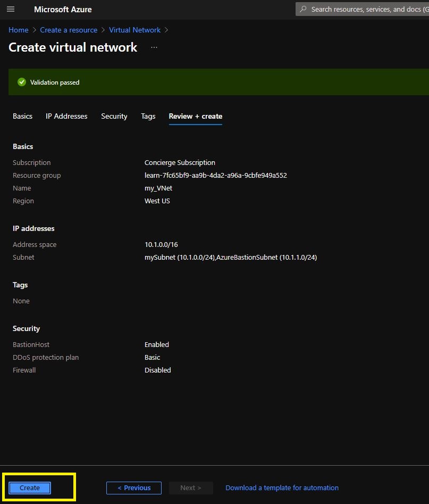Viewport: 429px width, 504px height.
Task: Switch to the IP Addresses tab
Action: [66, 116]
